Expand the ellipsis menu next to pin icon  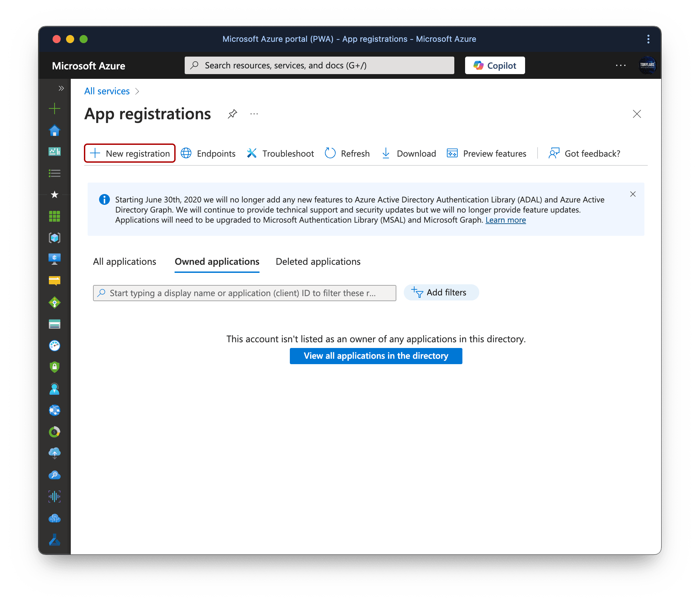tap(254, 113)
